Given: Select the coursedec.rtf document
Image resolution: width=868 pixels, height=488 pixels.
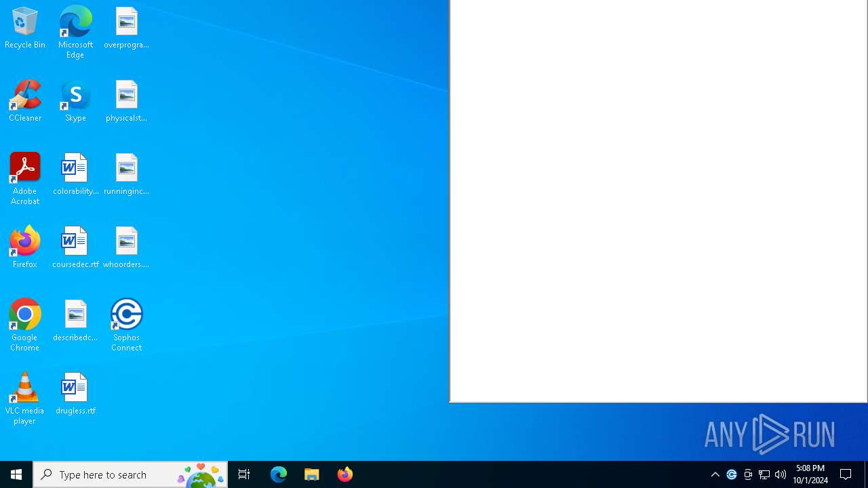Looking at the screenshot, I should (x=75, y=248).
